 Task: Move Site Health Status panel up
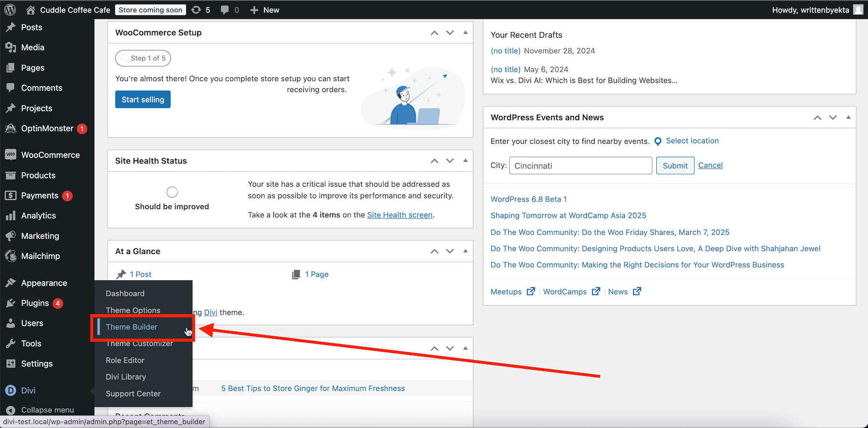coord(434,161)
